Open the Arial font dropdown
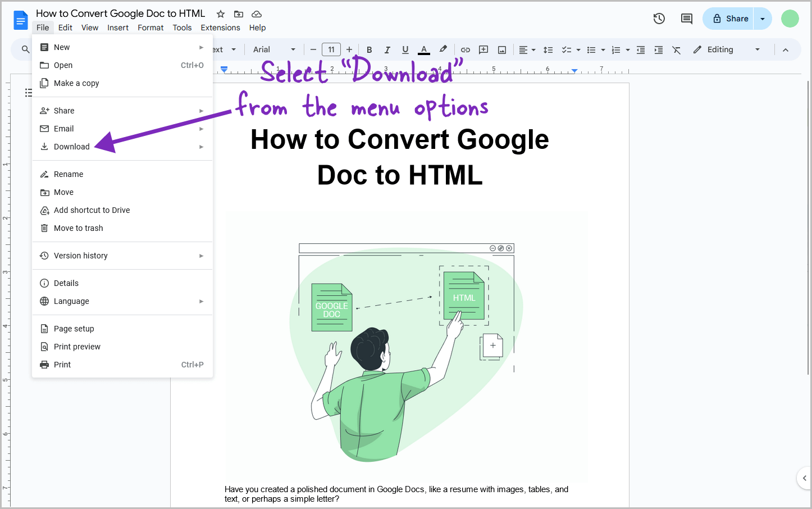Screen dimensions: 812x509 pyautogui.click(x=274, y=49)
